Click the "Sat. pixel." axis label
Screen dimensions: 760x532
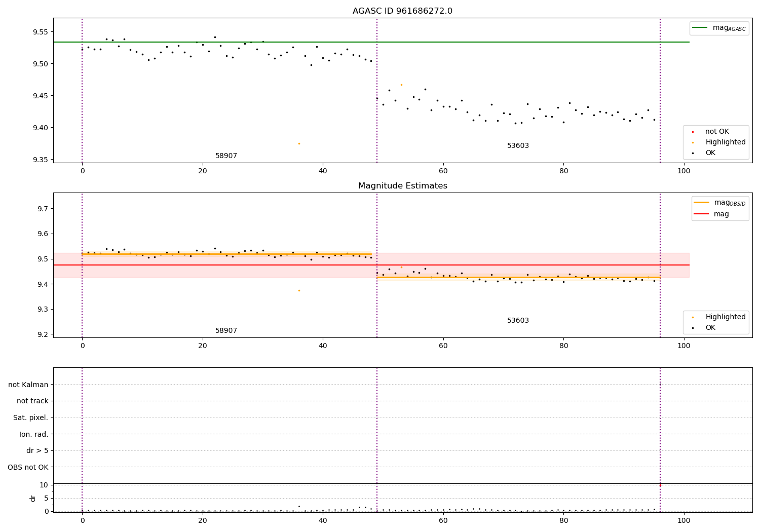pyautogui.click(x=30, y=417)
